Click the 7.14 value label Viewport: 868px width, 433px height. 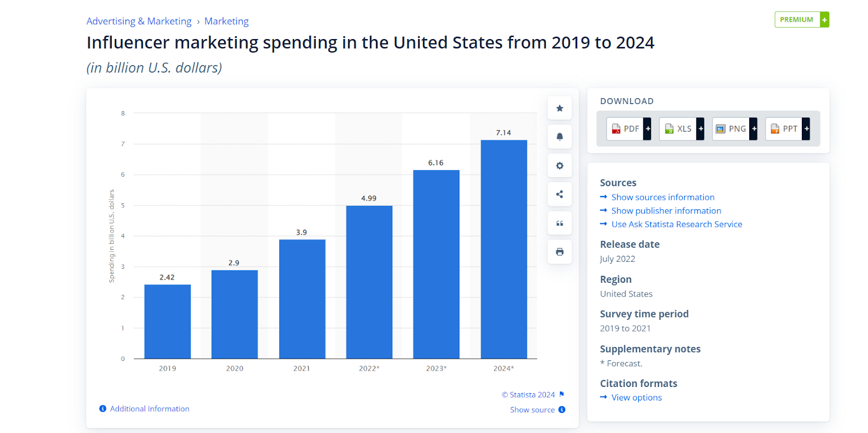[503, 133]
